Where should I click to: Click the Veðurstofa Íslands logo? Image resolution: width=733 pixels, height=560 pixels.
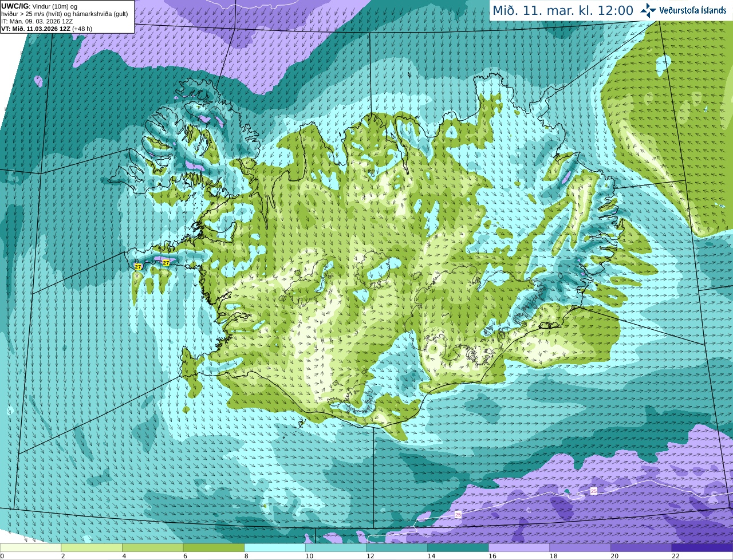(683, 10)
